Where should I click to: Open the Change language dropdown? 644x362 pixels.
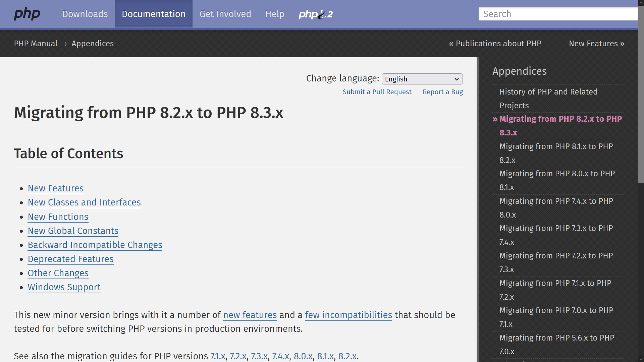[422, 79]
